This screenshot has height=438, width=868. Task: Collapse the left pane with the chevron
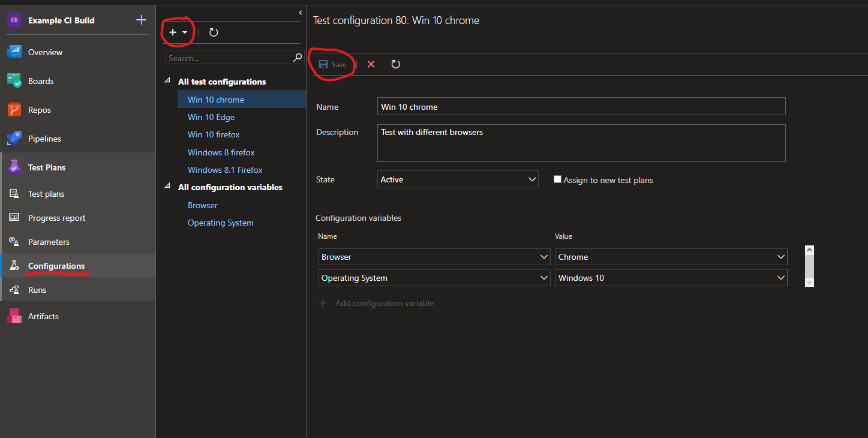pos(300,13)
